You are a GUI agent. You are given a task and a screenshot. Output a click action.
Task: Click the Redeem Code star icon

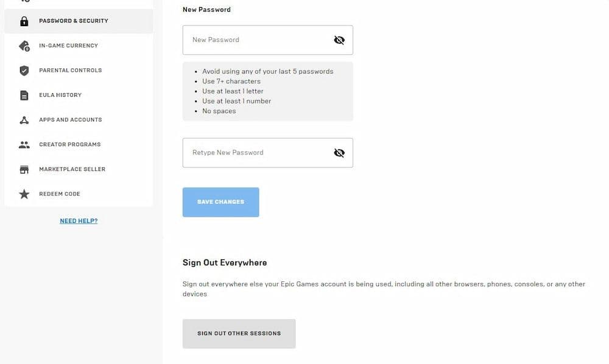coord(24,194)
